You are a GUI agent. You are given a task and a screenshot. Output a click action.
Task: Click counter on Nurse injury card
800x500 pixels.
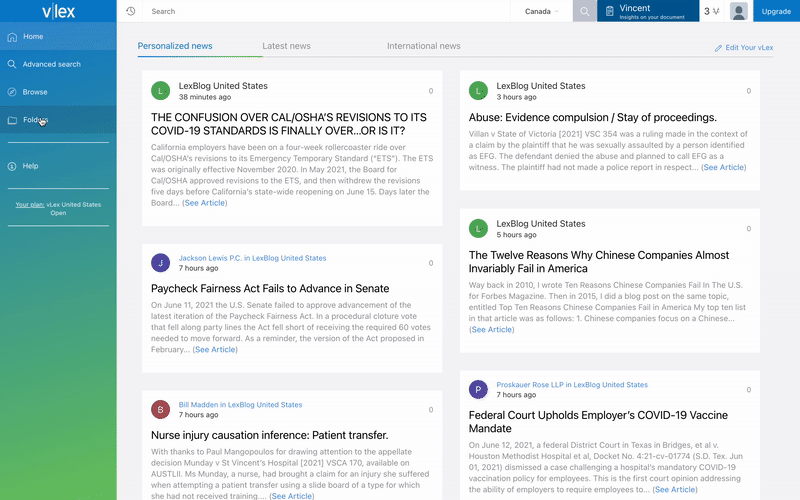[x=431, y=410]
